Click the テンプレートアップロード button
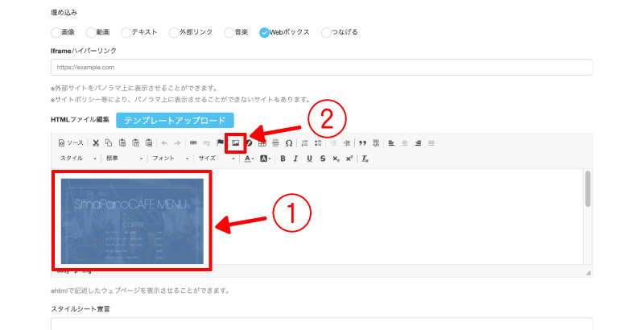 [174, 120]
